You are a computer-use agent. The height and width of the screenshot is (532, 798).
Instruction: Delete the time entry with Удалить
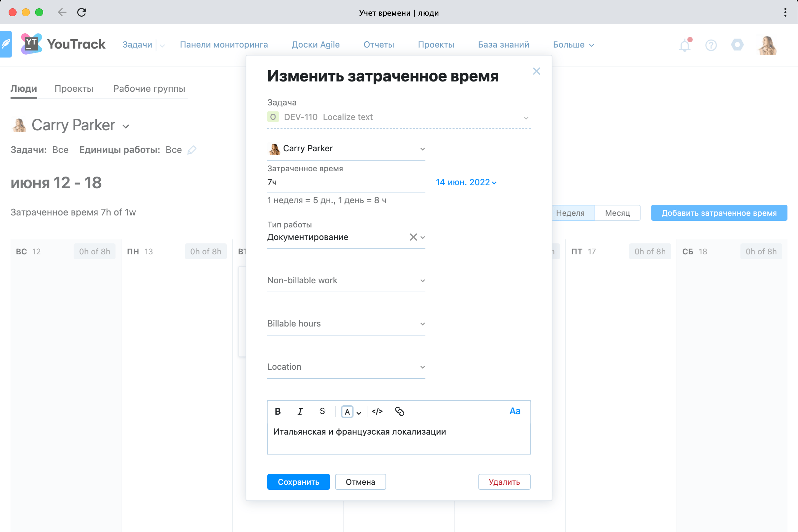[x=504, y=481]
